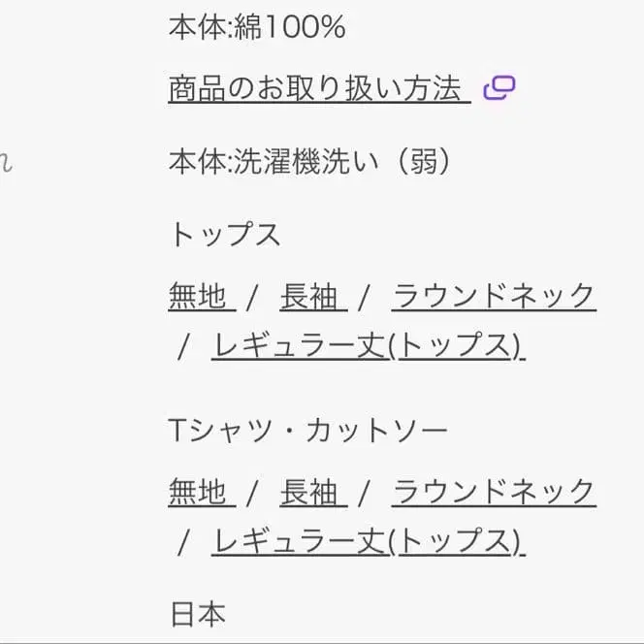
Task: Open レギュラー丈(トップス) under the トップス heading
Action: [x=368, y=346]
